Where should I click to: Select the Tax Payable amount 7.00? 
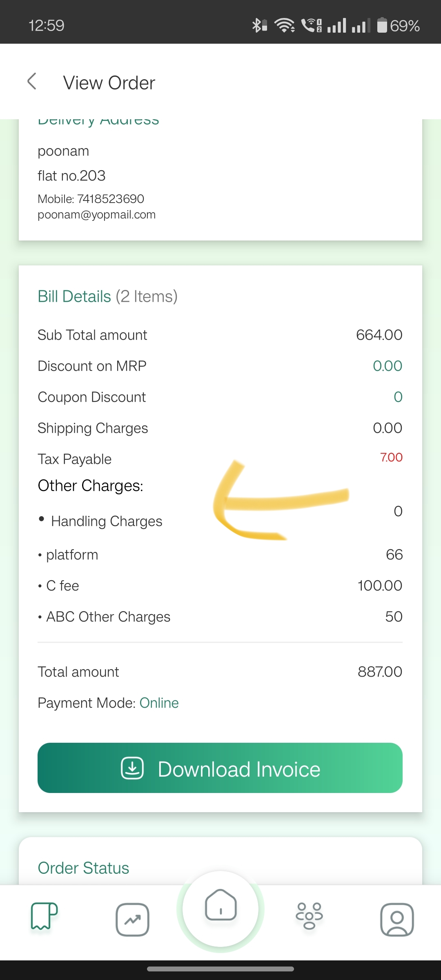(391, 457)
